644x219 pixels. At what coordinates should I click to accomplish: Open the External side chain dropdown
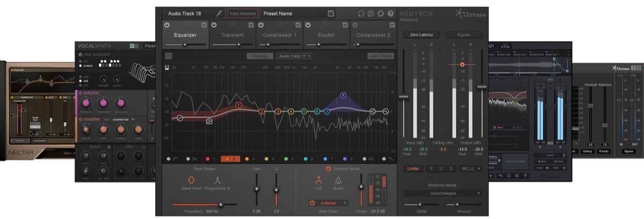pos(328,203)
